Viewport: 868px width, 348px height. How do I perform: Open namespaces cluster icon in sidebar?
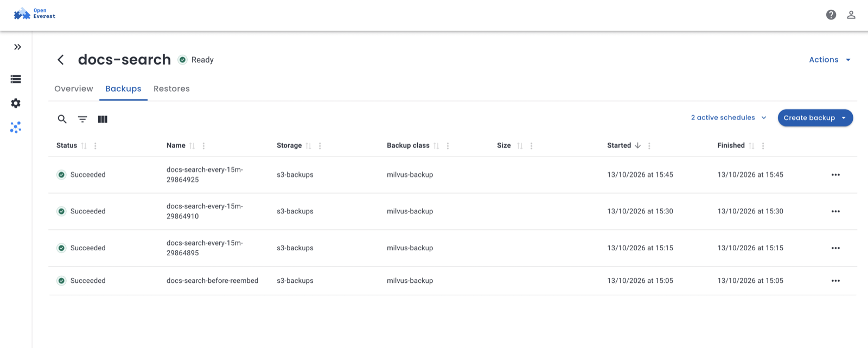[16, 127]
